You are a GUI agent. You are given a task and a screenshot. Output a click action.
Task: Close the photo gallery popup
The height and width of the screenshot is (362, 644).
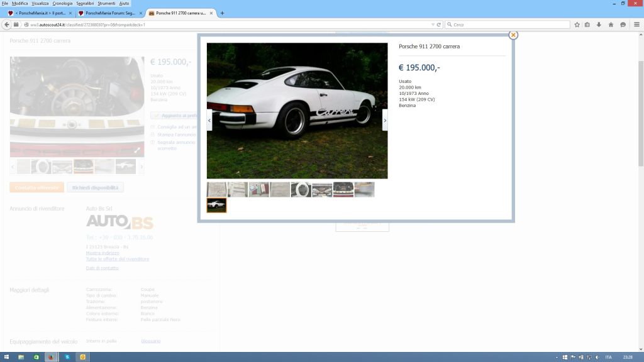point(513,35)
